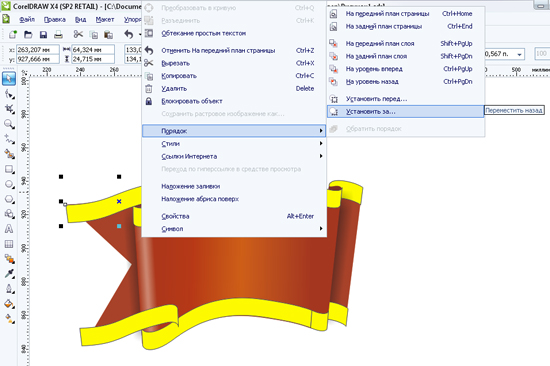Choose Обтекание простым текстом

[234, 33]
